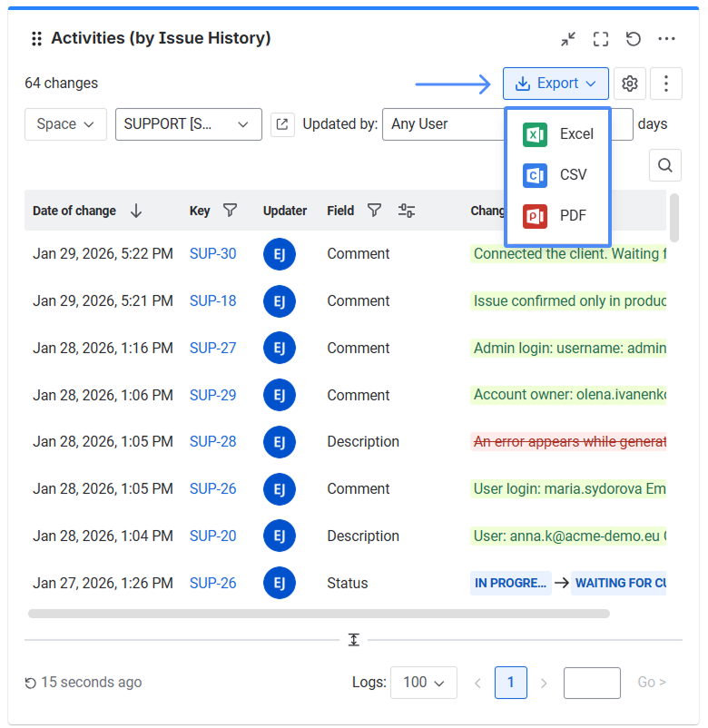Click the Any User updated-by field
The image size is (708, 728).
443,124
